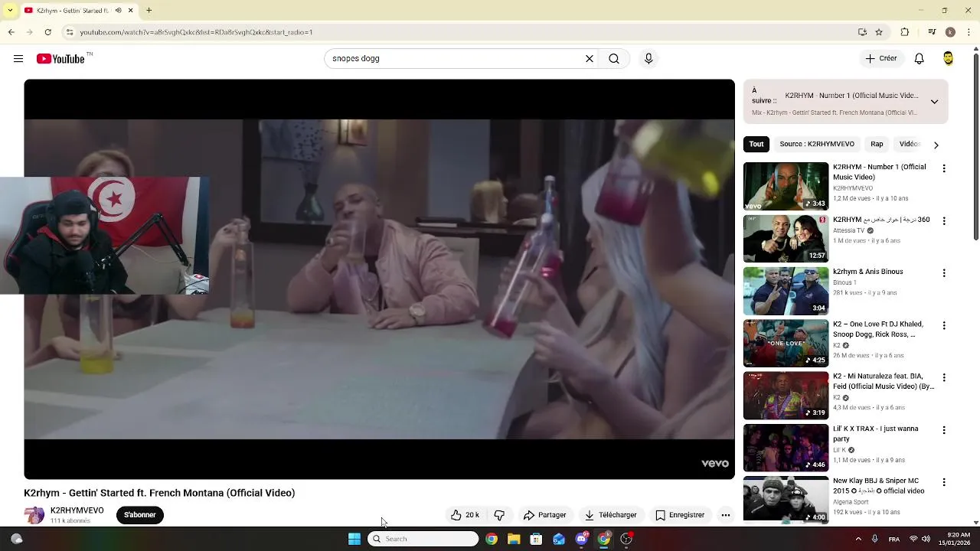Select the Vidéos filter chip

pos(909,144)
